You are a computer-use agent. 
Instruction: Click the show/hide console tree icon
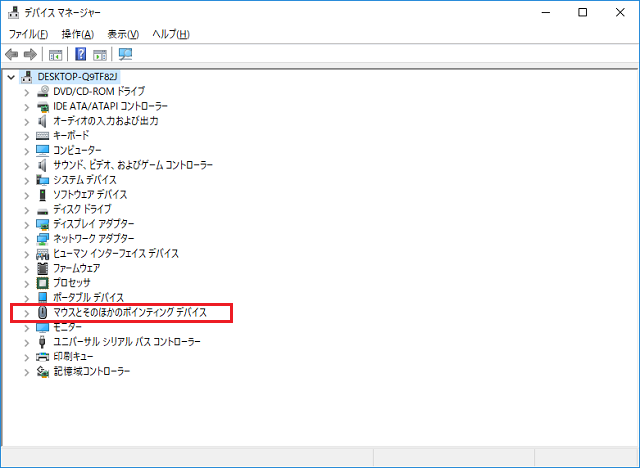coord(56,54)
